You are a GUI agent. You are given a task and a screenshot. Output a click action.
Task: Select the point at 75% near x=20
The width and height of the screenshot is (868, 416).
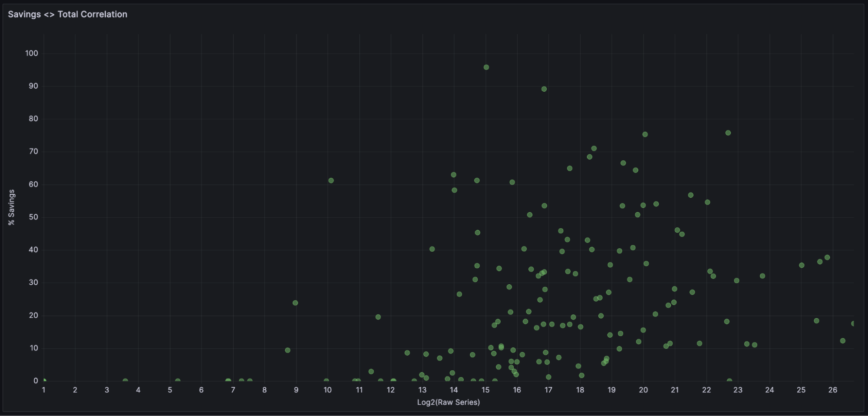(x=645, y=134)
